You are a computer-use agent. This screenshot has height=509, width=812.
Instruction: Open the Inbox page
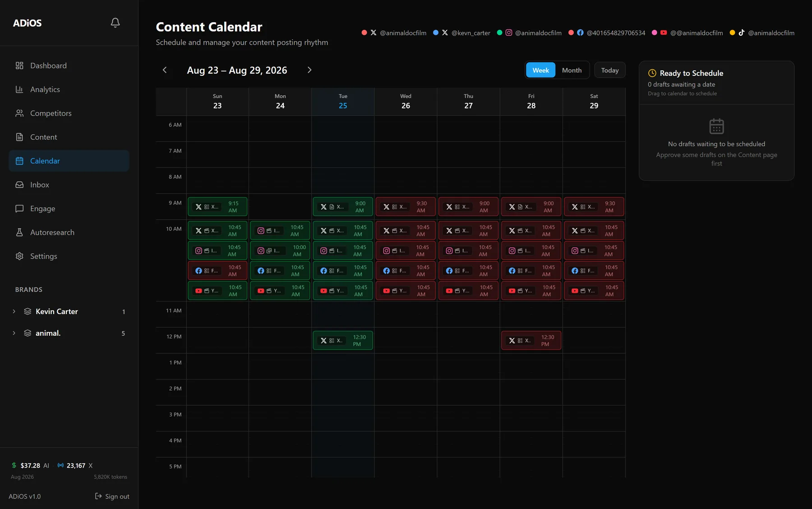pos(69,185)
